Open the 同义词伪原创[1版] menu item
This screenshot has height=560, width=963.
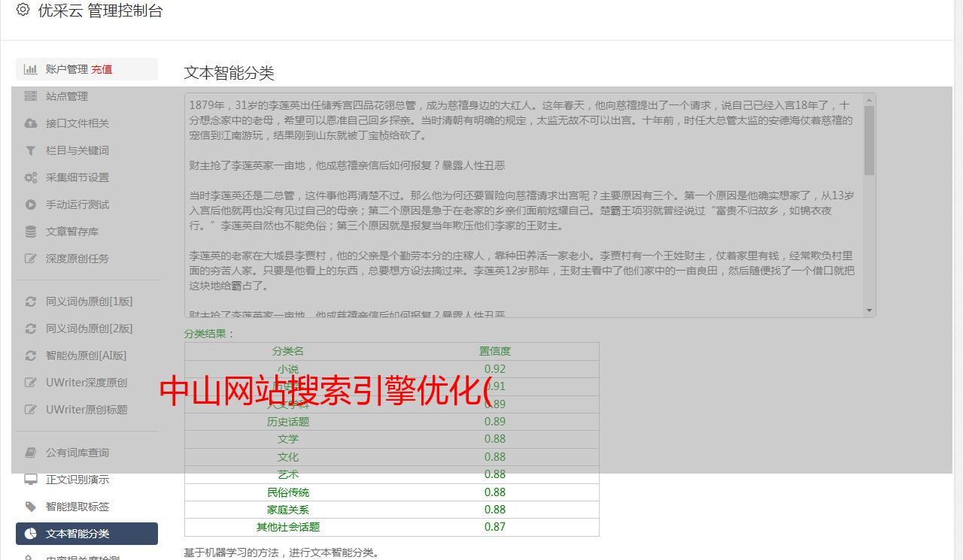[89, 301]
